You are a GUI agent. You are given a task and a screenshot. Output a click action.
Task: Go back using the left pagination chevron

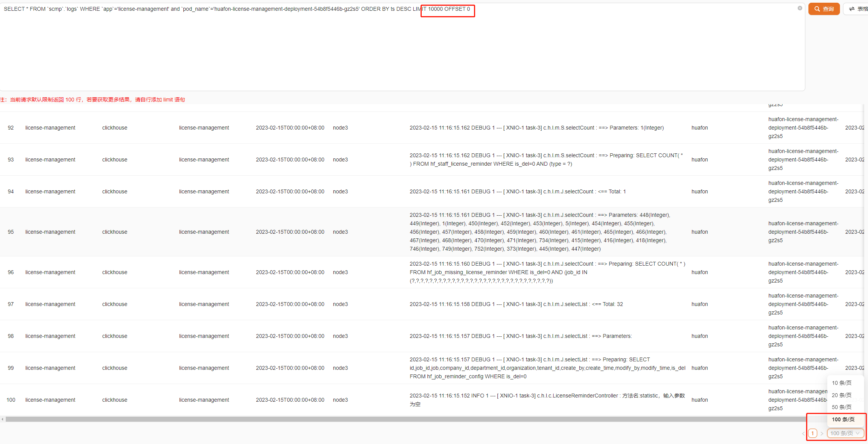(x=803, y=433)
